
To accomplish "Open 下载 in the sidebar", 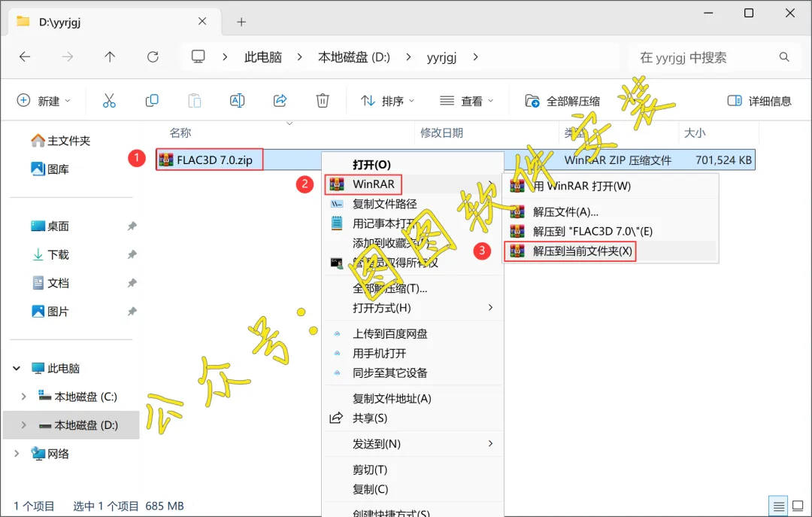I will [50, 254].
